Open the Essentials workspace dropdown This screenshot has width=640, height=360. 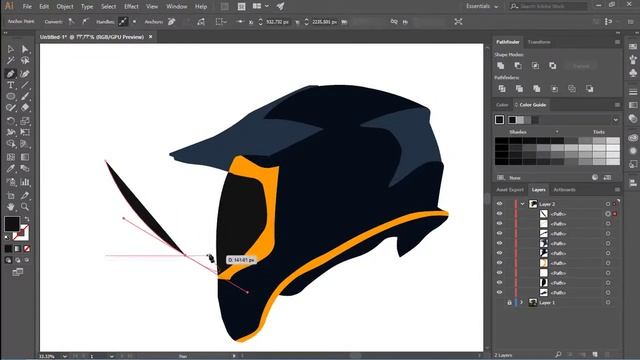[482, 6]
